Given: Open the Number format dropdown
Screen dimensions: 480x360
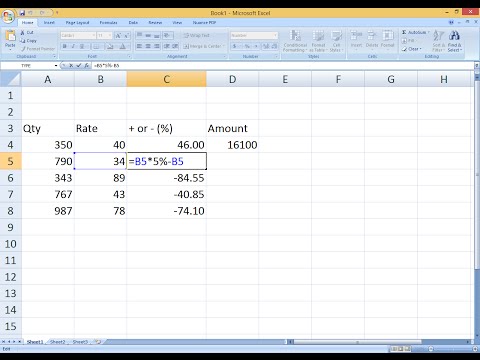Looking at the screenshot, I should click(275, 35).
